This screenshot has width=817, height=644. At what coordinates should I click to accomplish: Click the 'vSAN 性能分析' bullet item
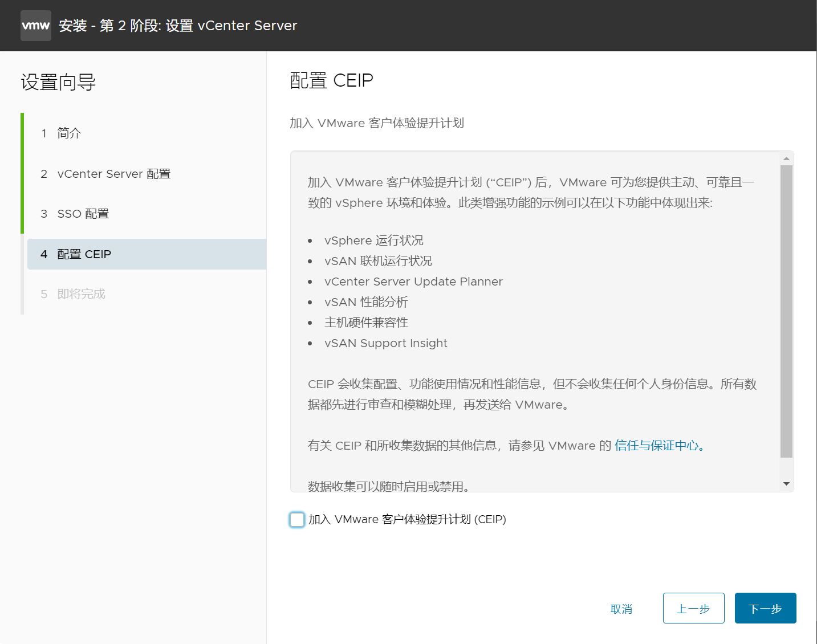366,302
